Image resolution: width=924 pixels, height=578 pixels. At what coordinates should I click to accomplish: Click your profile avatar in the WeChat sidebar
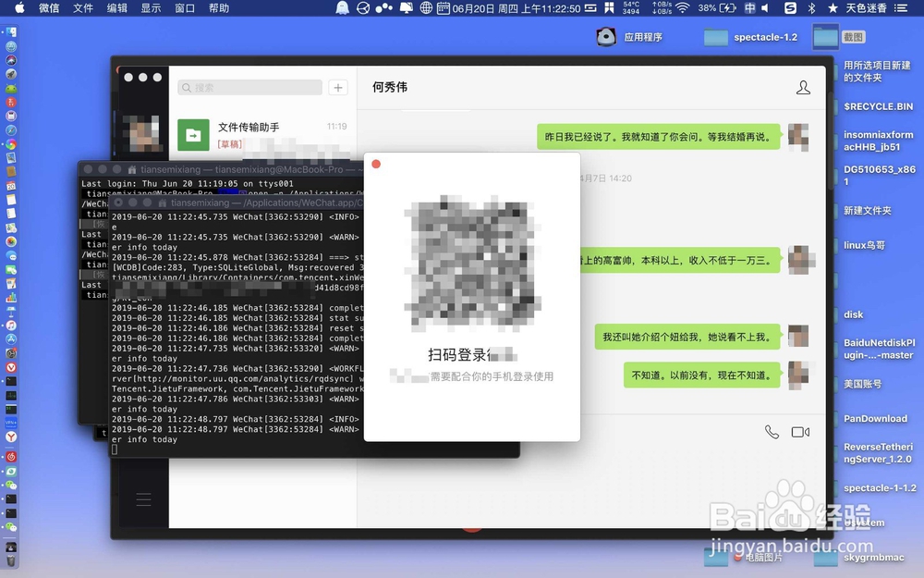tap(144, 132)
